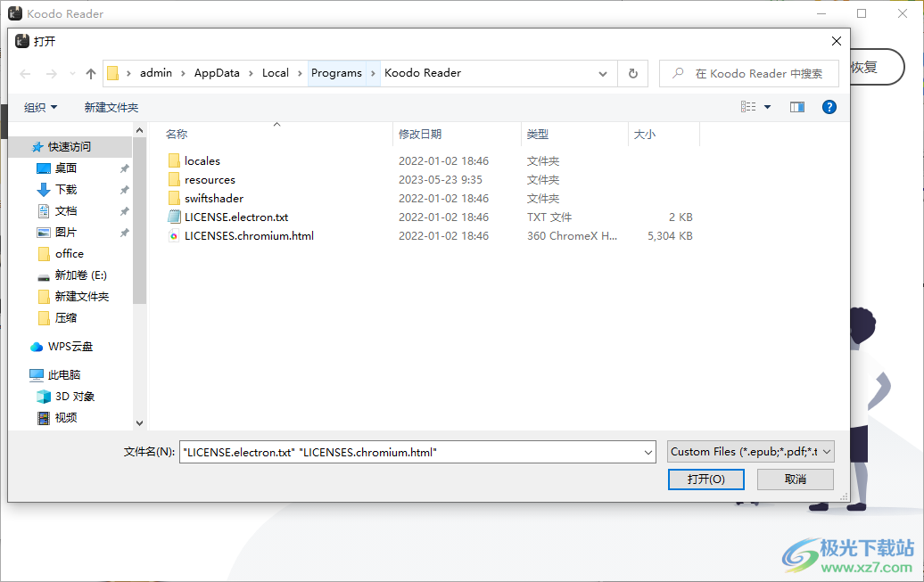Unpin 下载 via its pin icon

(x=124, y=190)
